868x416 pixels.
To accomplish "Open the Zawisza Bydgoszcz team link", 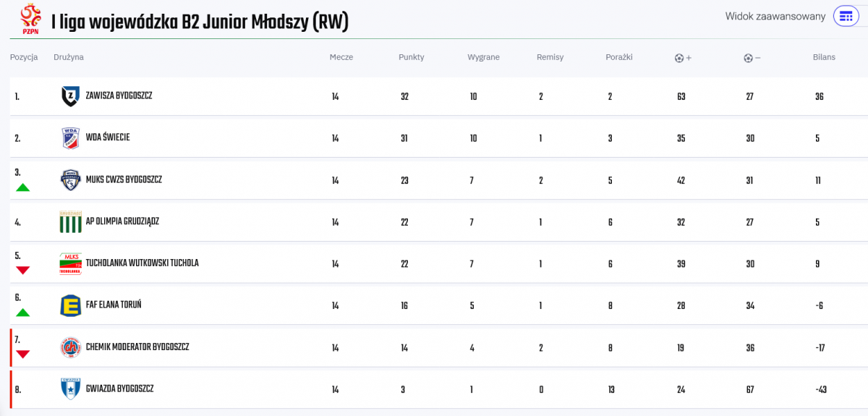I will [119, 96].
